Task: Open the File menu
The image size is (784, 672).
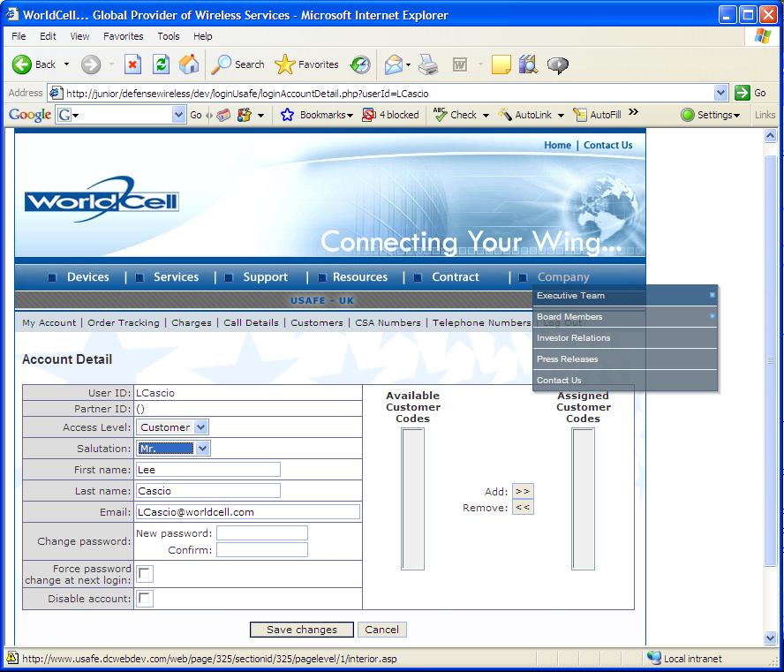Action: [x=19, y=36]
